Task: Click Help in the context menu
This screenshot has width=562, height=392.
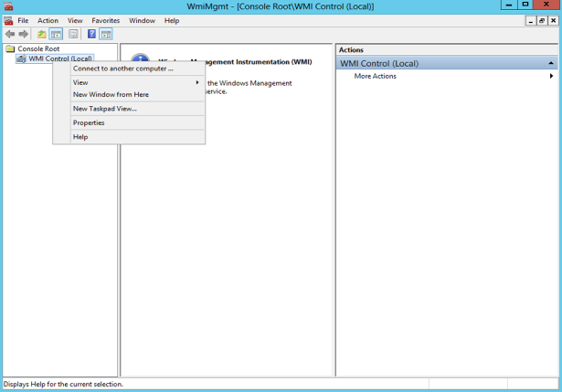Action: point(80,137)
